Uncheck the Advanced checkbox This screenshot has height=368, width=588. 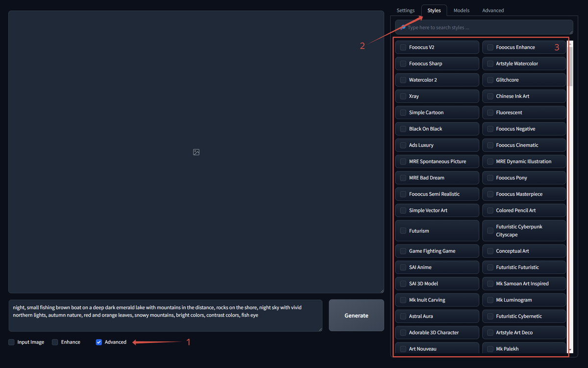pos(98,342)
